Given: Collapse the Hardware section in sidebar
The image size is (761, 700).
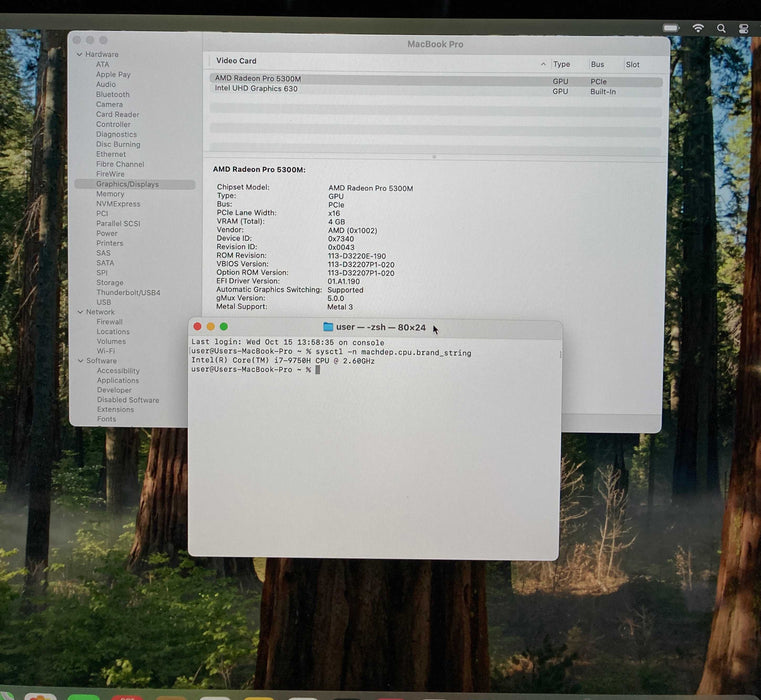Looking at the screenshot, I should tap(79, 55).
